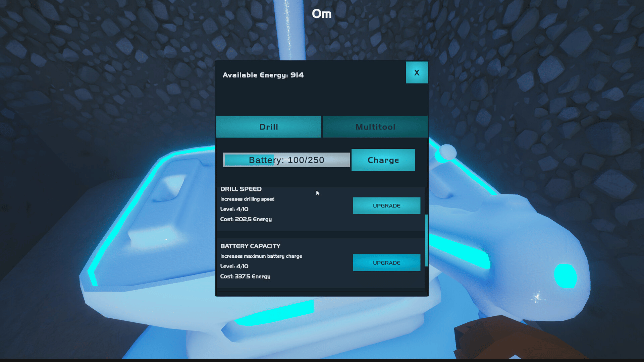Click "Increases maximum battery charge" description
The height and width of the screenshot is (362, 644).
click(x=261, y=256)
